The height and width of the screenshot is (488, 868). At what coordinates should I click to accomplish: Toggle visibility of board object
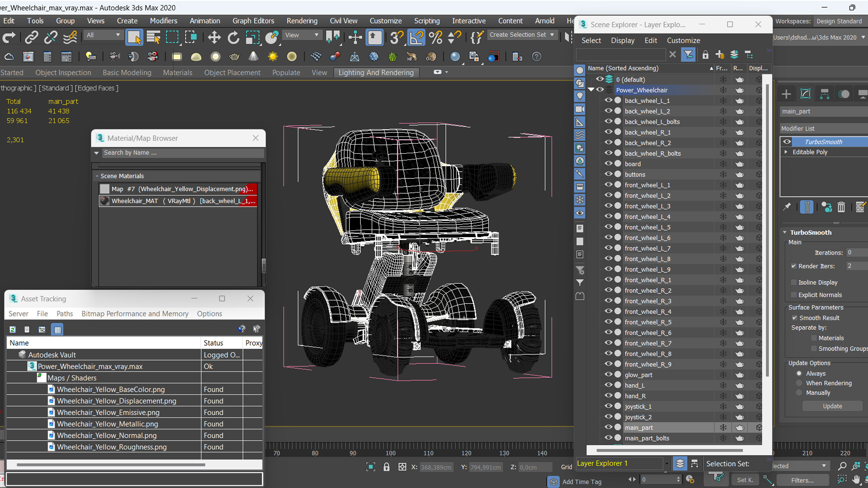[x=609, y=164]
